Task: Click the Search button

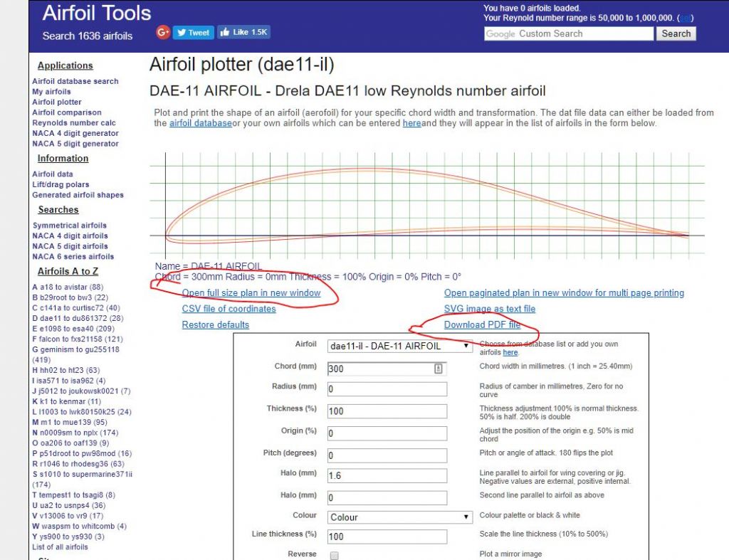Action: (675, 33)
